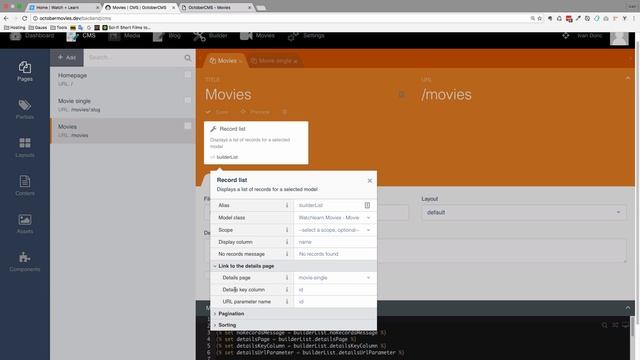640x360 pixels.
Task: Open the CMS top navigation item
Action: tap(81, 36)
